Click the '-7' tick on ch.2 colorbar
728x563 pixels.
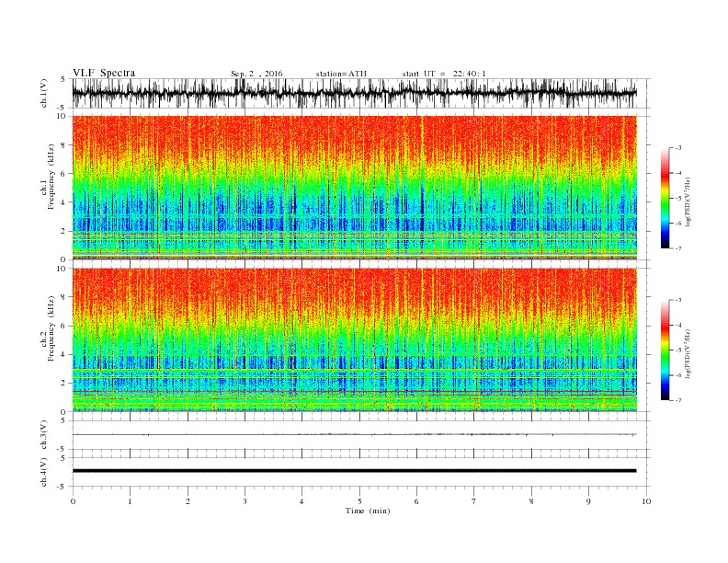[x=678, y=400]
